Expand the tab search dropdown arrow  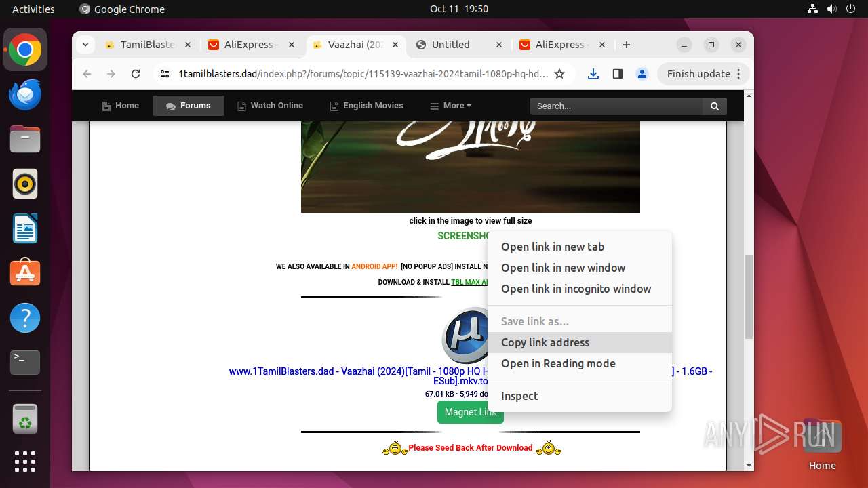tap(85, 45)
